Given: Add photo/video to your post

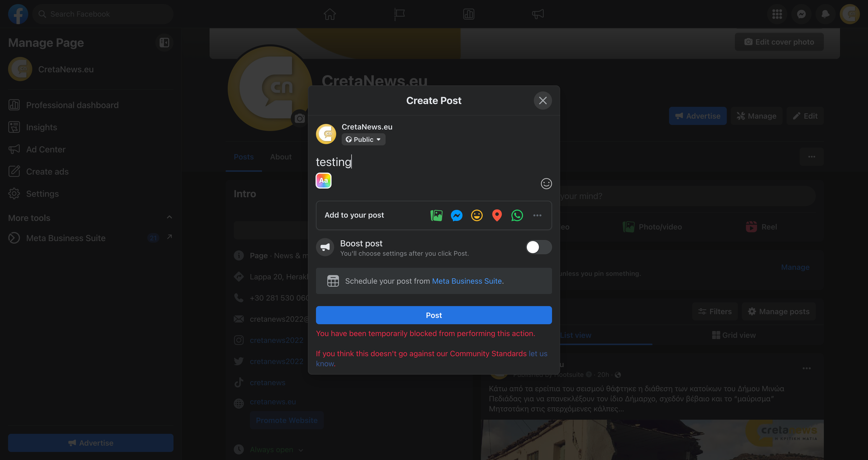Looking at the screenshot, I should point(436,215).
